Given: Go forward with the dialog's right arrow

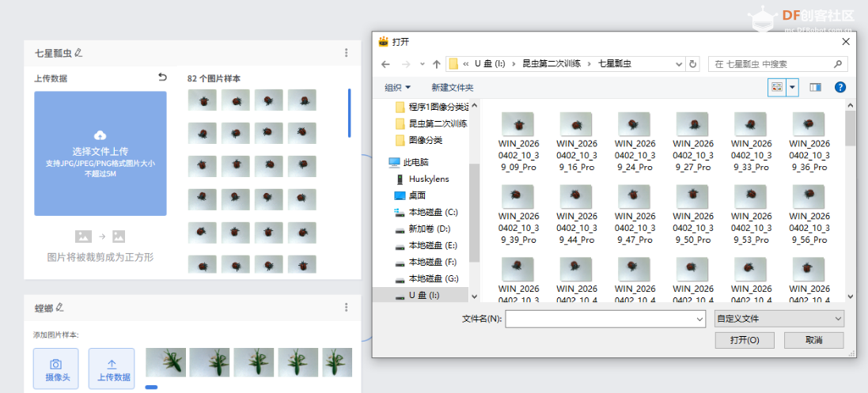Looking at the screenshot, I should tap(405, 64).
